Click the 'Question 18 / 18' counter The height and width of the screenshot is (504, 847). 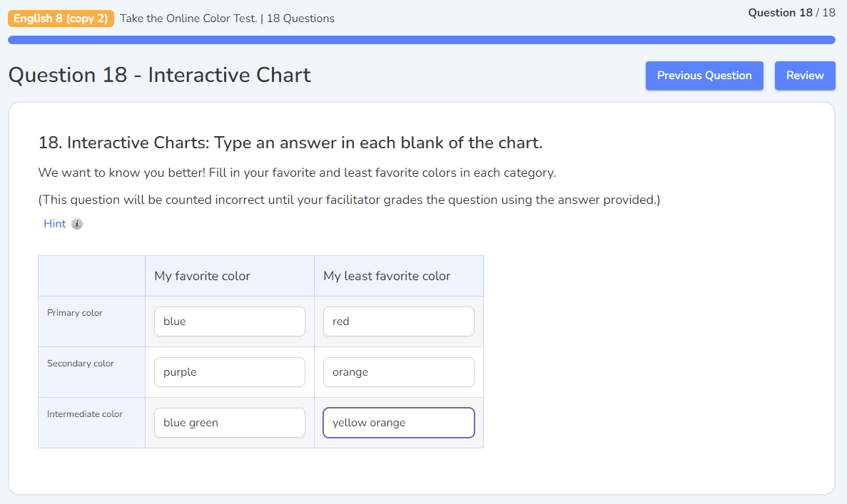pos(791,13)
